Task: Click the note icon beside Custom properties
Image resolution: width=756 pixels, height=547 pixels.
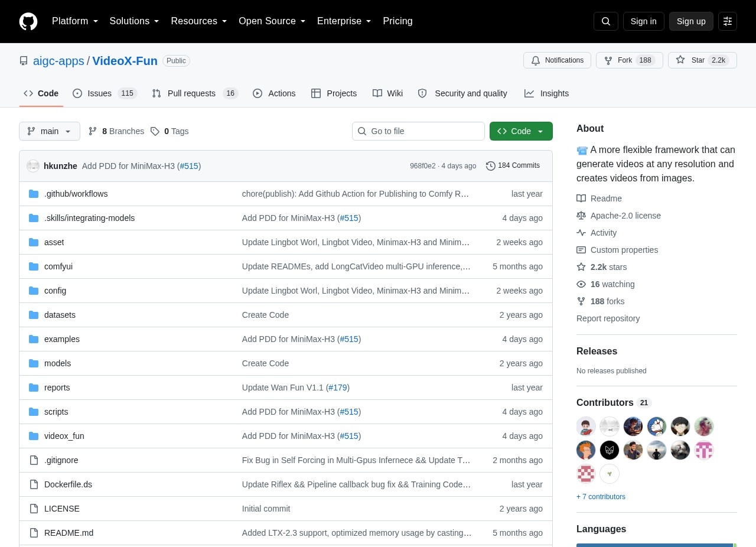Action: click(581, 250)
